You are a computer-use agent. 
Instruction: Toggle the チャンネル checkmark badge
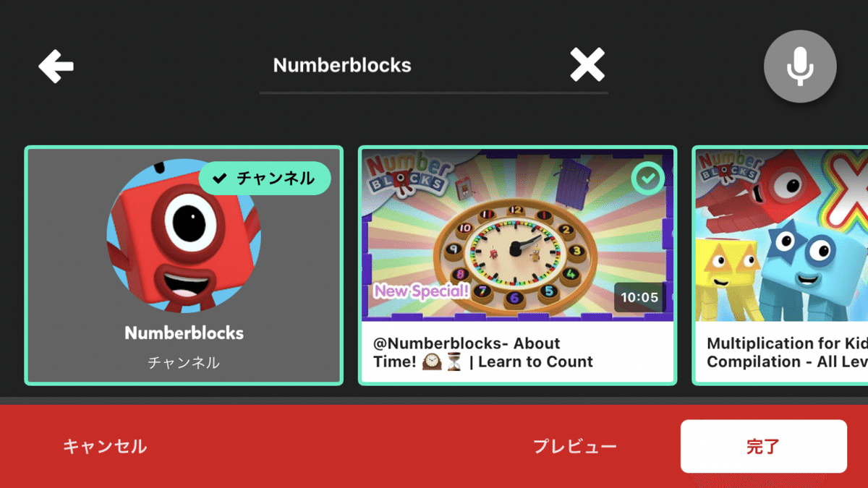265,178
